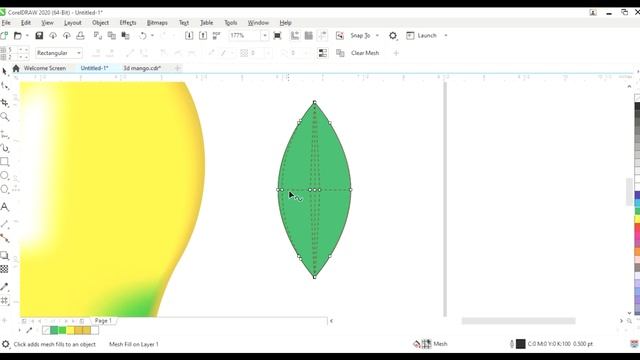Pick the yellow document palette swatch
The width and height of the screenshot is (640, 360).
click(70, 330)
